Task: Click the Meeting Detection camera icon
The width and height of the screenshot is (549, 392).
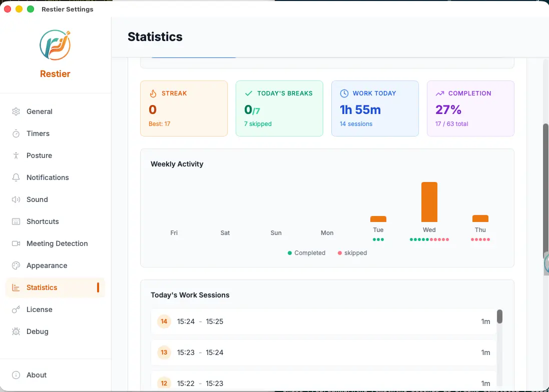Action: [16, 243]
